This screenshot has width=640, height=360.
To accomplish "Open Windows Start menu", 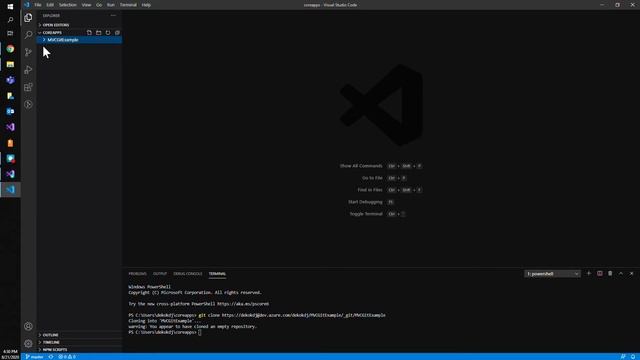I will 10,6.
